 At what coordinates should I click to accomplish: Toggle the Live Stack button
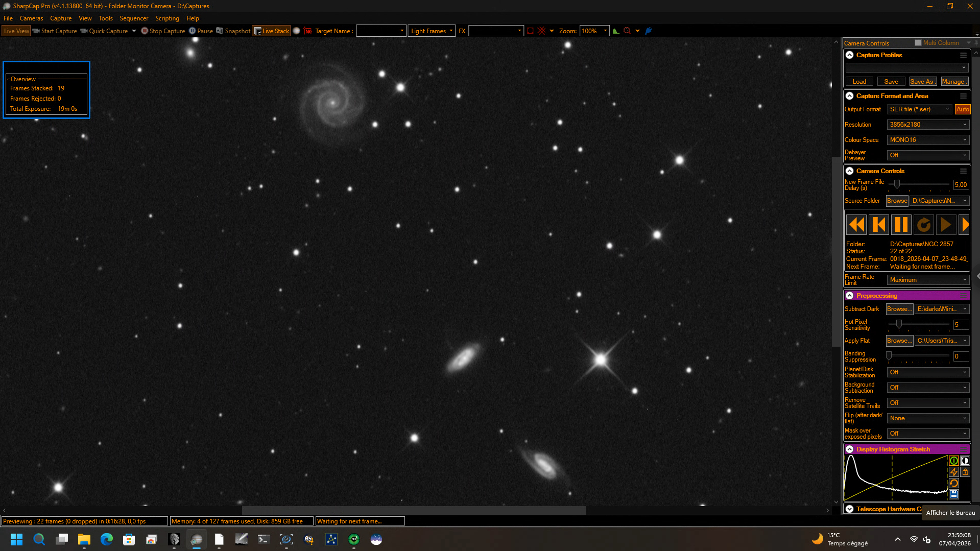[271, 31]
